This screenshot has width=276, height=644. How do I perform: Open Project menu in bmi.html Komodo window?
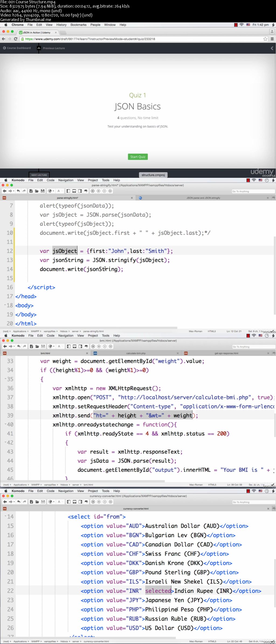coord(93,336)
